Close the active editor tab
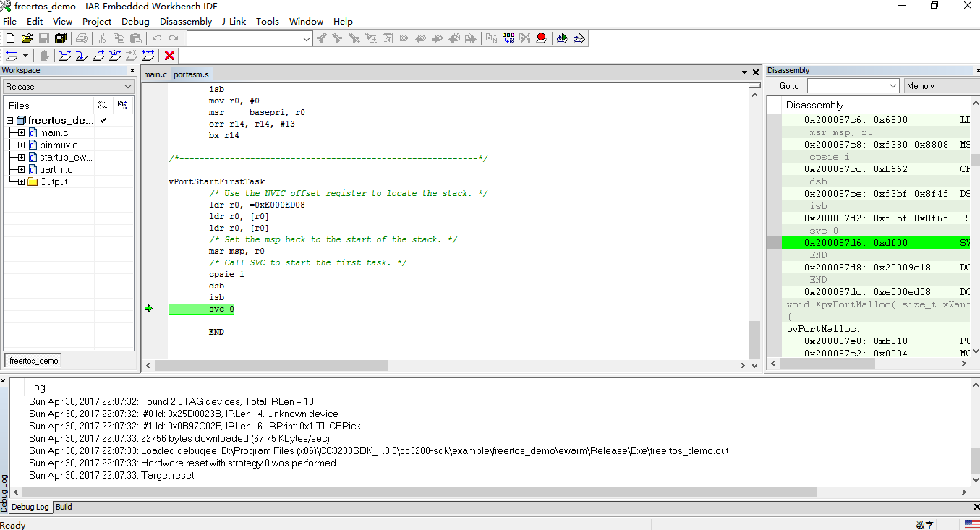980x530 pixels. tap(757, 72)
